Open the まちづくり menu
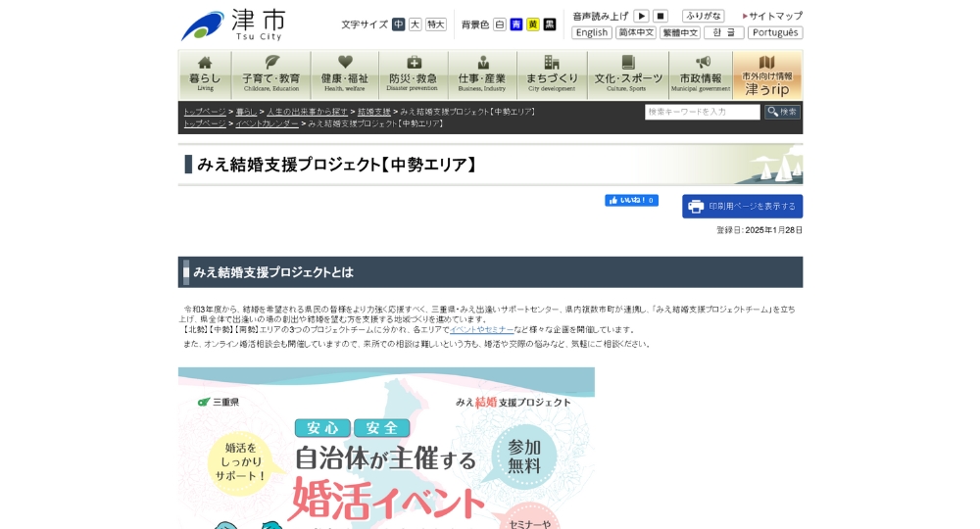 552,75
